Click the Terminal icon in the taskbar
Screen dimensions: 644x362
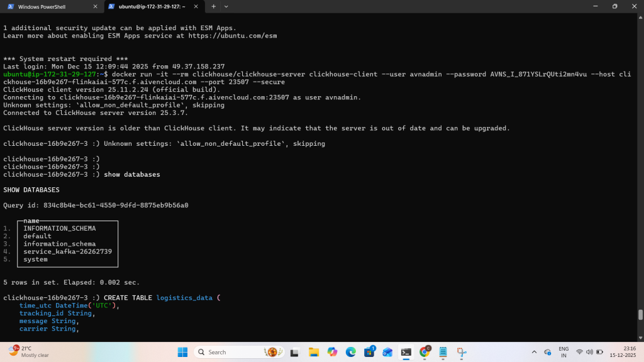click(x=406, y=352)
